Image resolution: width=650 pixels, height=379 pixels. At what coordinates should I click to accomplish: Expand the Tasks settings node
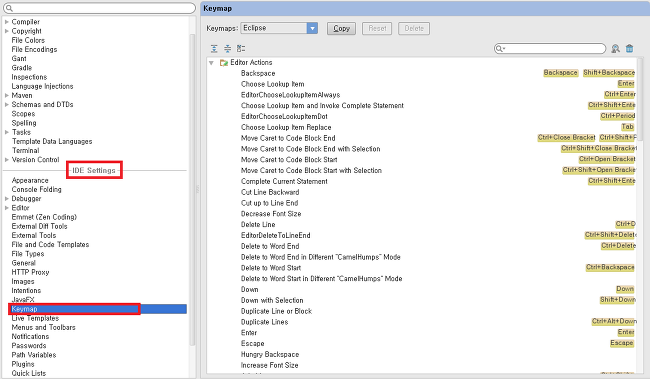[7, 132]
